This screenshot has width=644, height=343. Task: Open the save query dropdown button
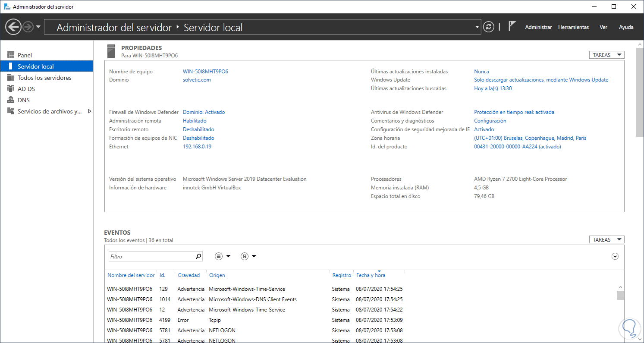click(248, 256)
